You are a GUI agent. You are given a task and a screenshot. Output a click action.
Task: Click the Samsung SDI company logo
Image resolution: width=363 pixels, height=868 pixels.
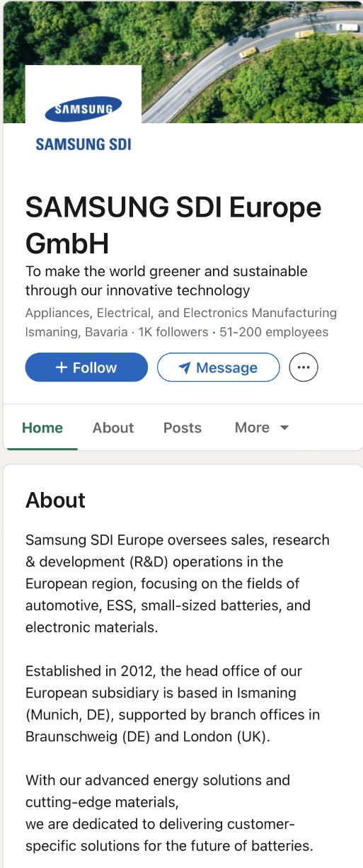tap(83, 122)
